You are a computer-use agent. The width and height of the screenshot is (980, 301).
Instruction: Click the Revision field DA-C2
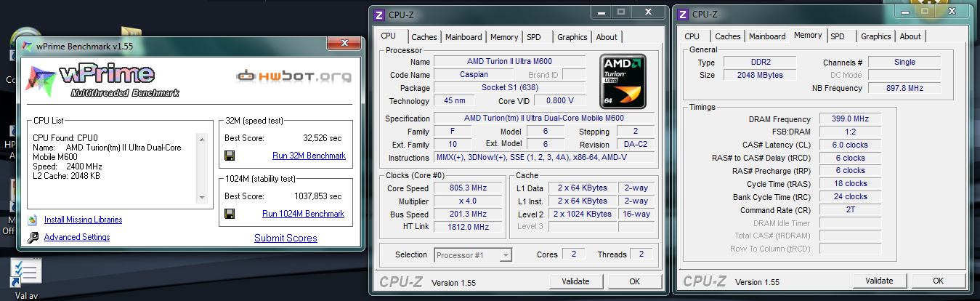click(635, 144)
